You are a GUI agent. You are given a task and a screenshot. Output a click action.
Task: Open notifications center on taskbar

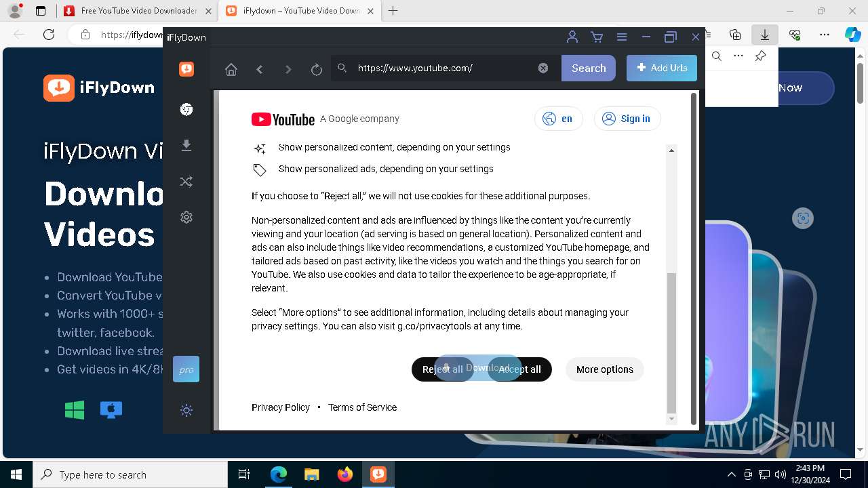[x=846, y=474]
